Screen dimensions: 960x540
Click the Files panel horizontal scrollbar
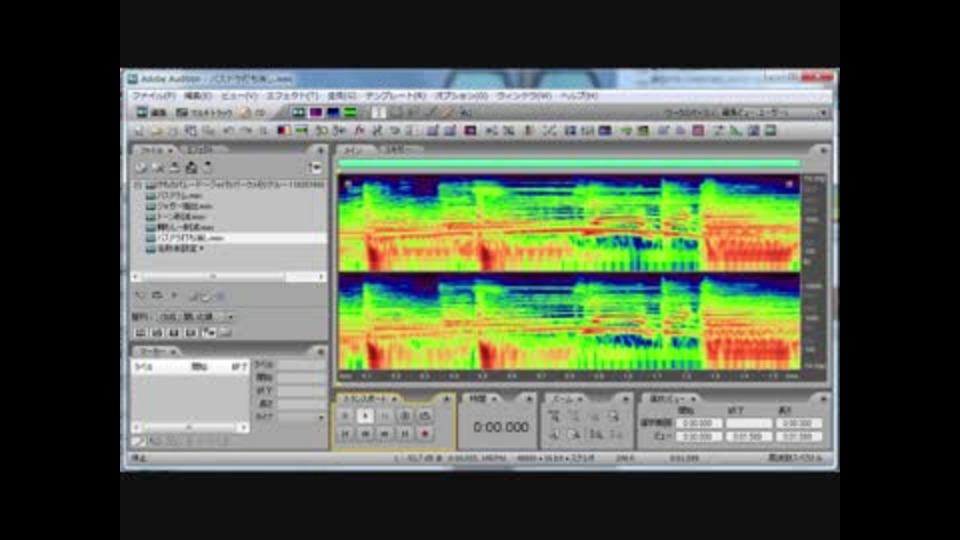coord(228,277)
